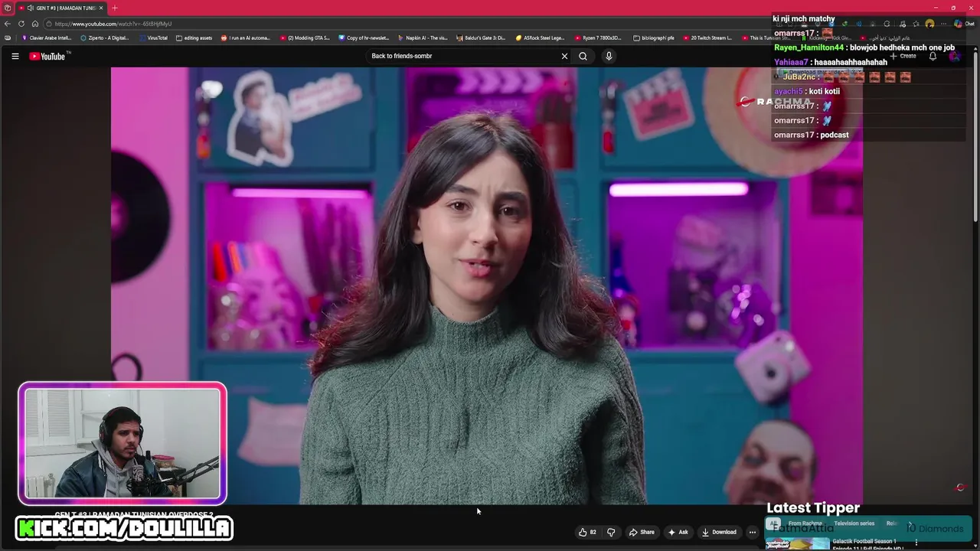Open 'Copy of hr-newslet...' bookmark
The image size is (980, 551).
(364, 37)
